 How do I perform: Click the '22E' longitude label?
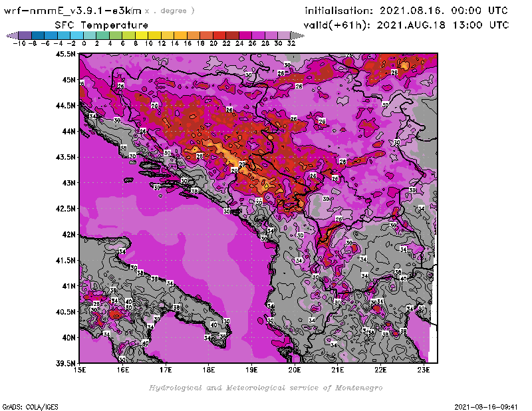point(380,370)
